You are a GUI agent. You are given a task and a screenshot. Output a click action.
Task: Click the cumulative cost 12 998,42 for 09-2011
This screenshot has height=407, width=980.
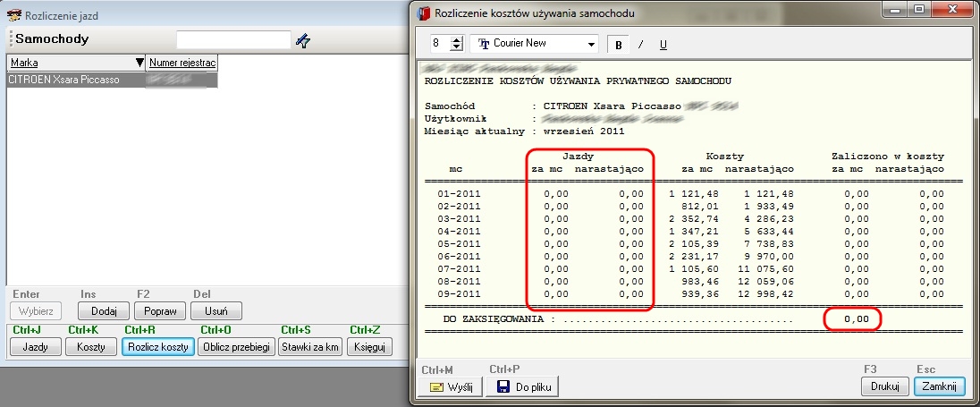tap(765, 293)
